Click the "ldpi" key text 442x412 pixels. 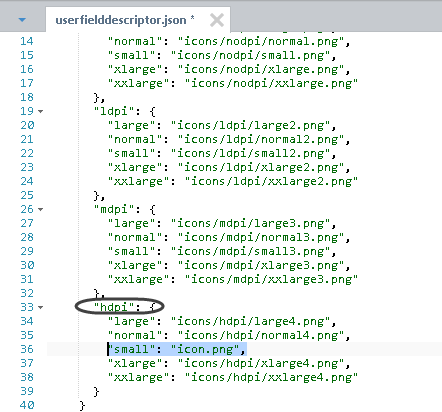[x=114, y=111]
